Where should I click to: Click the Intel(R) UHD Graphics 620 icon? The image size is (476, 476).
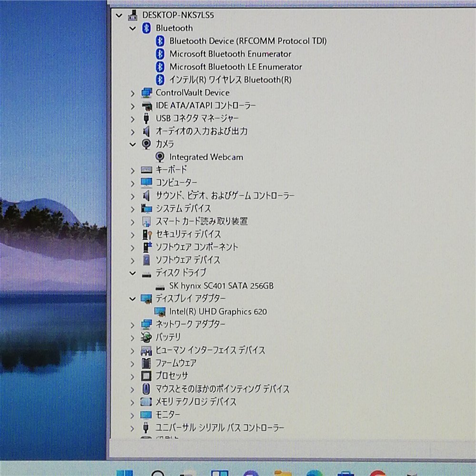point(159,312)
